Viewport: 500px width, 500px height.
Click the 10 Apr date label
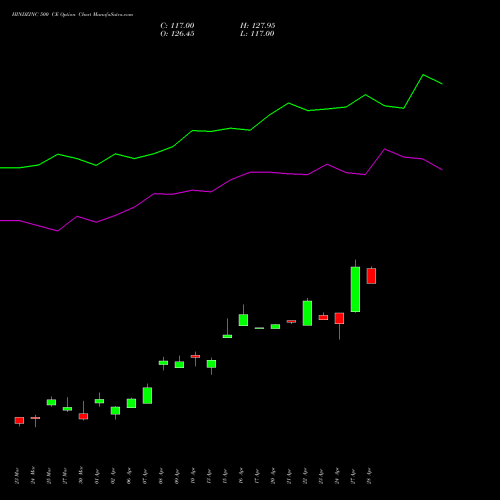coord(193,476)
